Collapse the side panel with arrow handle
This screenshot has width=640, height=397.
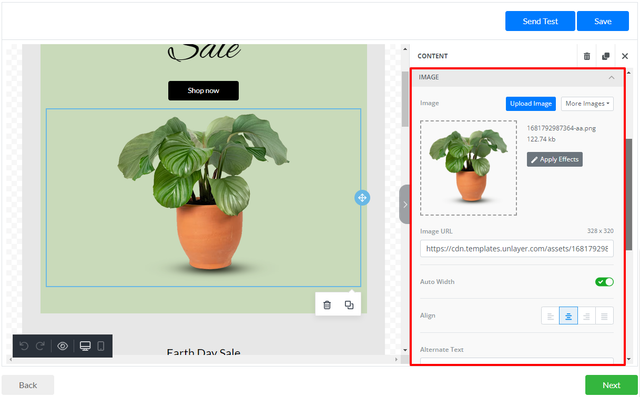point(404,204)
